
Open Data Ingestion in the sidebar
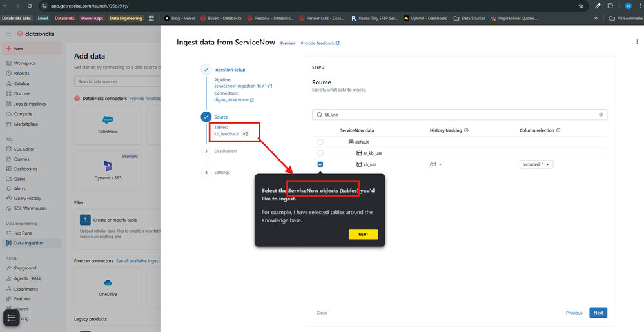29,243
